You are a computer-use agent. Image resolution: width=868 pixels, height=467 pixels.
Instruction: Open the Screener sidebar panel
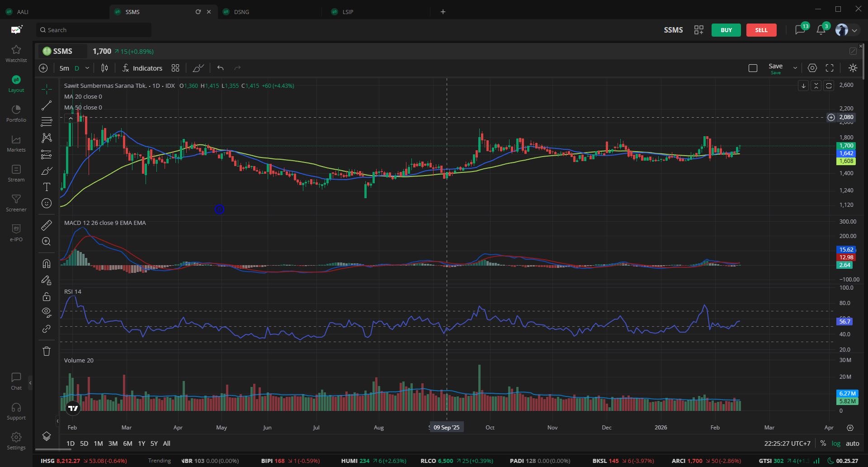coord(16,203)
